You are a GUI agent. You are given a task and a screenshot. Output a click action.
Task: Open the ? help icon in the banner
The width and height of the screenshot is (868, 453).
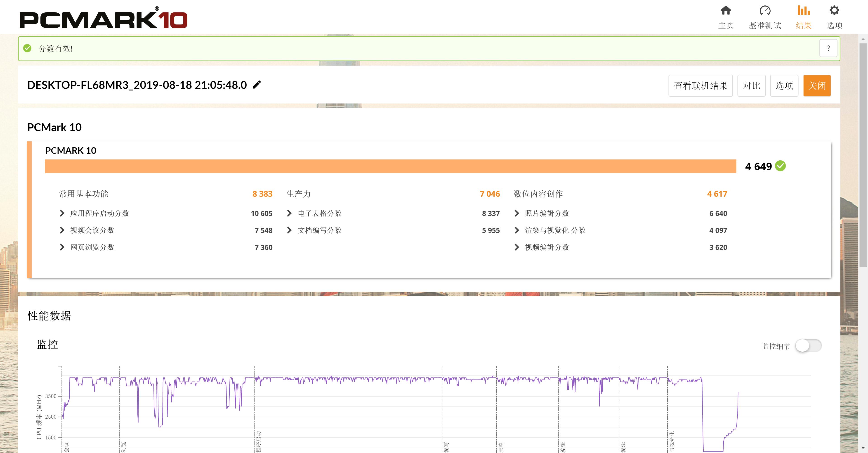[x=828, y=48]
